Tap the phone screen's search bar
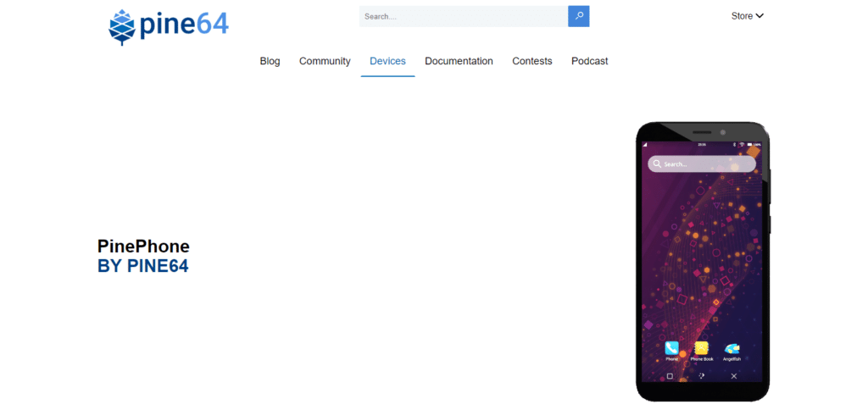The width and height of the screenshot is (868, 410). [701, 163]
